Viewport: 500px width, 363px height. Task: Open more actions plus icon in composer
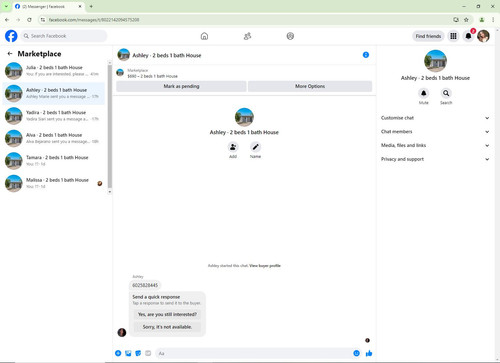(118, 353)
